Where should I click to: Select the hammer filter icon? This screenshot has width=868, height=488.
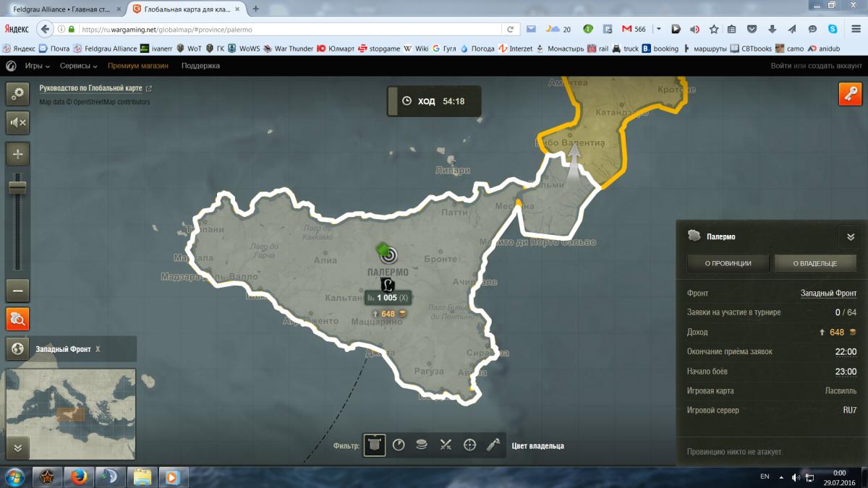pyautogui.click(x=493, y=445)
